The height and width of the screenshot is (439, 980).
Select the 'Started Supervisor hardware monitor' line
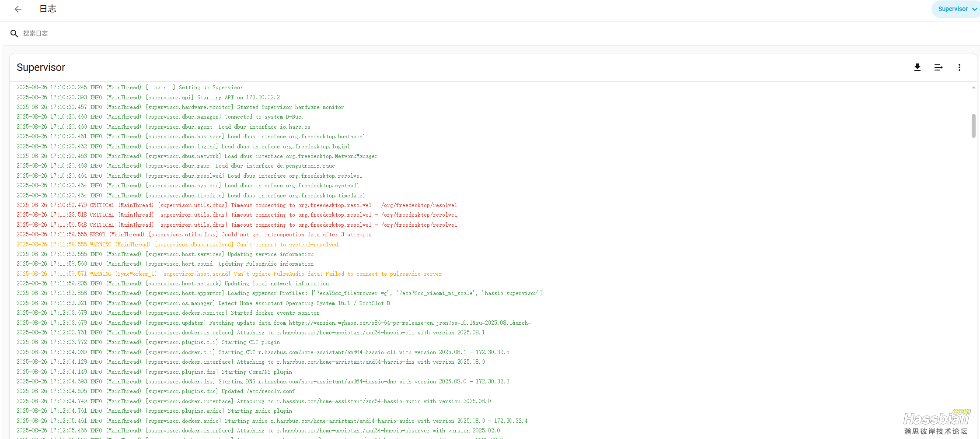(180, 107)
